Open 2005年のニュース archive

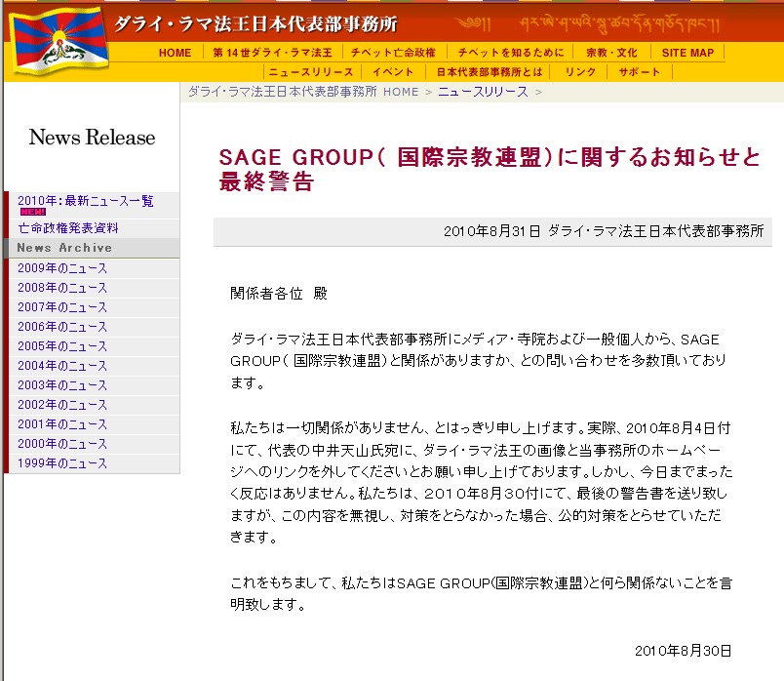(62, 346)
